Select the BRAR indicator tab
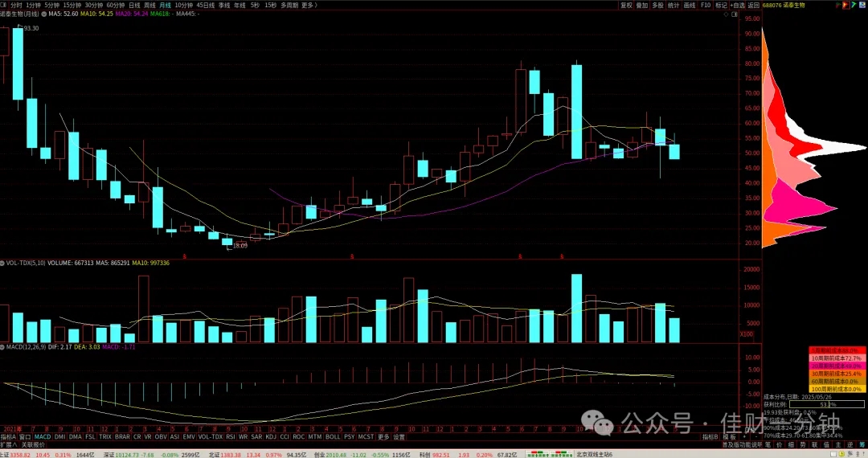Image resolution: width=868 pixels, height=458 pixels. [x=122, y=437]
